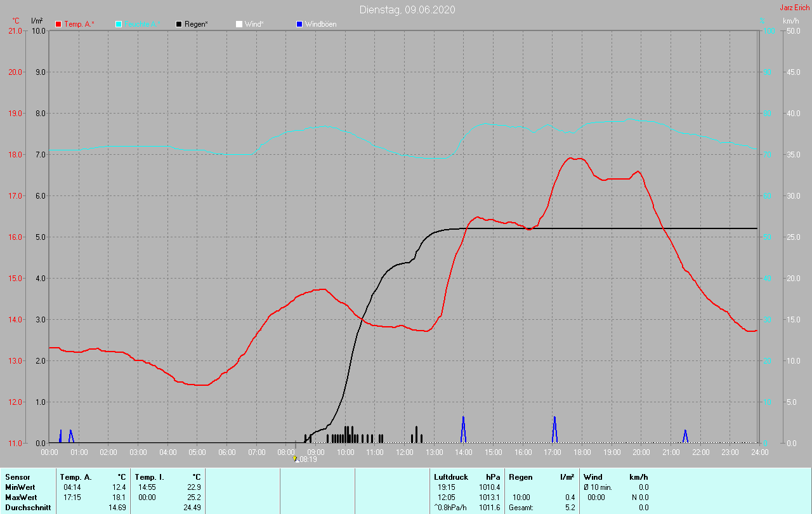Screen dimensions: 812x514
Task: Click the red Temp. A. legend swatch
Action: (59, 24)
